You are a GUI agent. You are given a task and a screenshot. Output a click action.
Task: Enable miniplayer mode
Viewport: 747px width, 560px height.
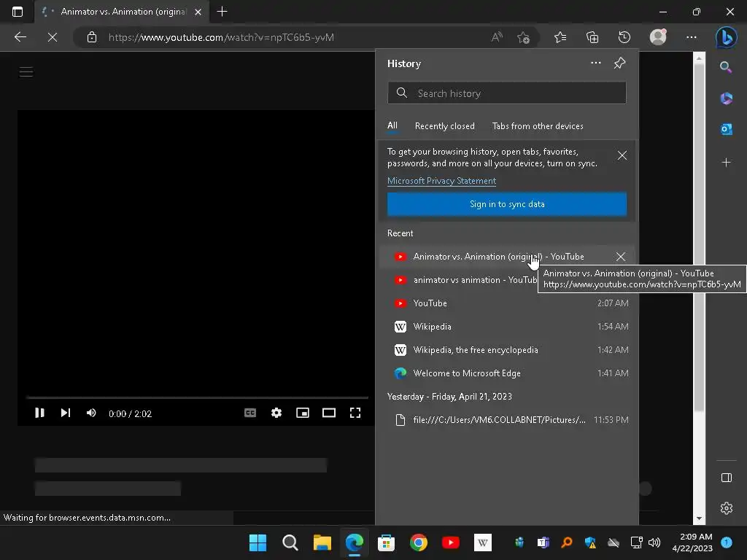[303, 413]
